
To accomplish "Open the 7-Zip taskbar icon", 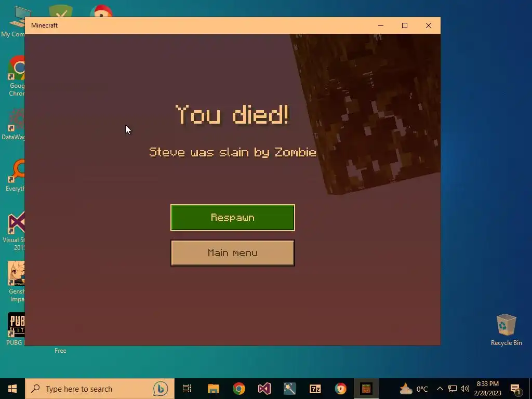I will [315, 389].
